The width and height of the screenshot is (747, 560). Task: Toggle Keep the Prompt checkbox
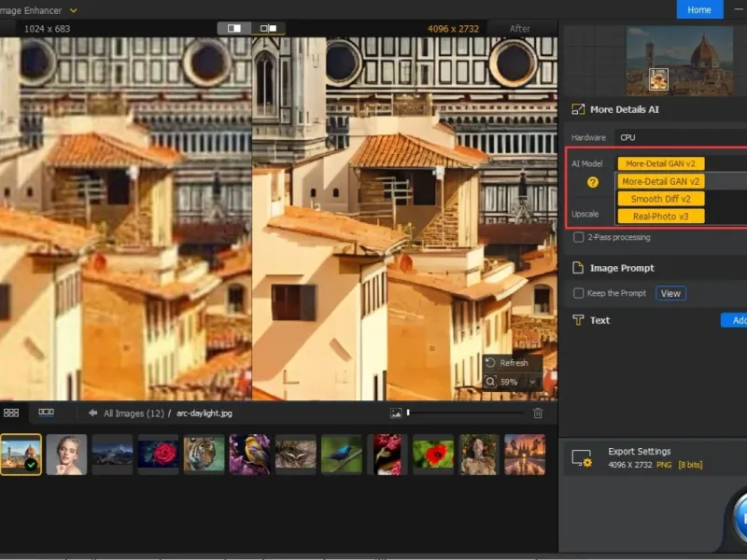[x=578, y=293]
